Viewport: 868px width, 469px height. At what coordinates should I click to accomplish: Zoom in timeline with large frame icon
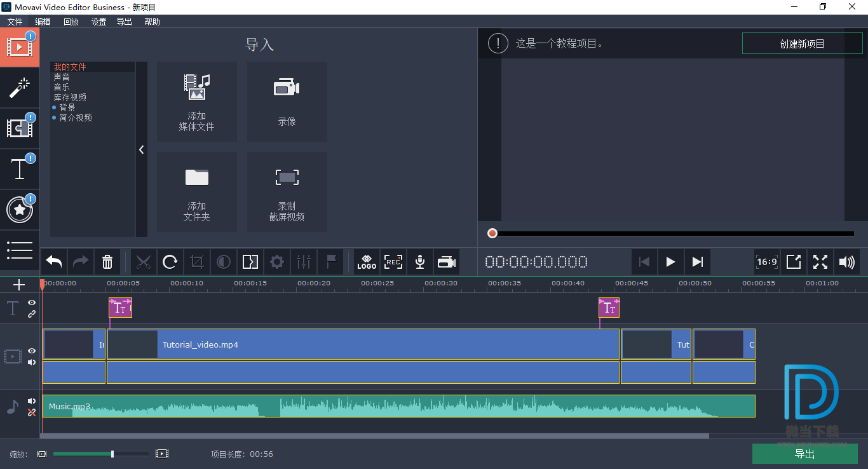point(162,454)
